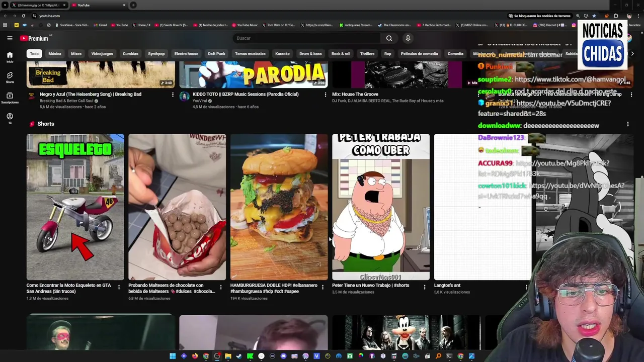Image resolution: width=644 pixels, height=362 pixels.
Task: Open Discord from the taskbar
Action: [283, 356]
